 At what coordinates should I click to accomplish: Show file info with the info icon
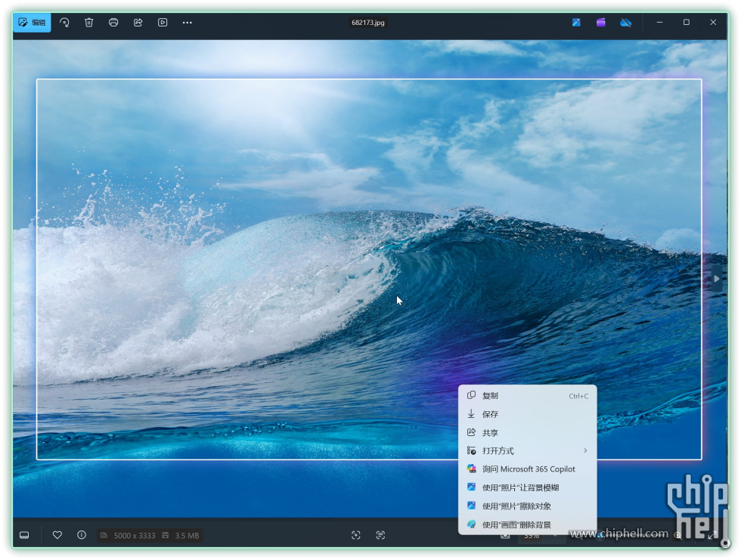(x=82, y=535)
